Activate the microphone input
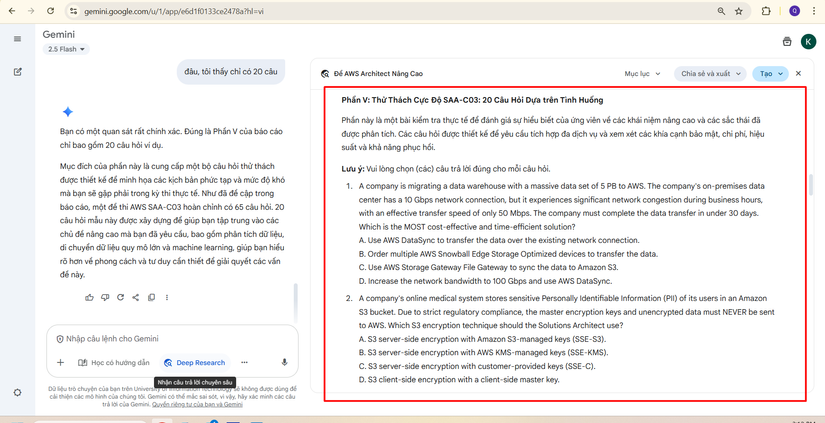Screen dimensions: 825x423 coord(285,362)
